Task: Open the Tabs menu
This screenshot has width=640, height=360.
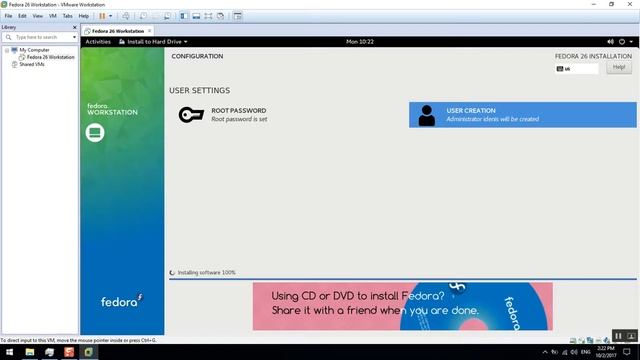Action: [67, 16]
